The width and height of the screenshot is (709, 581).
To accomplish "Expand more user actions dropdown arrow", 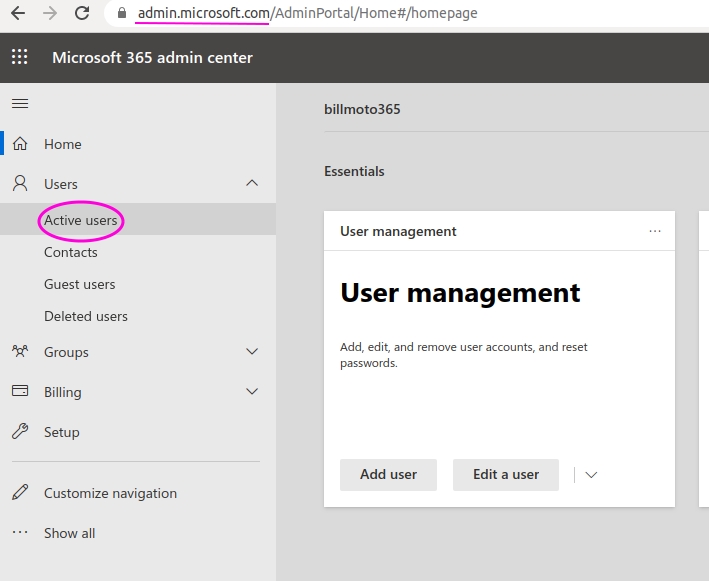I will coord(591,475).
